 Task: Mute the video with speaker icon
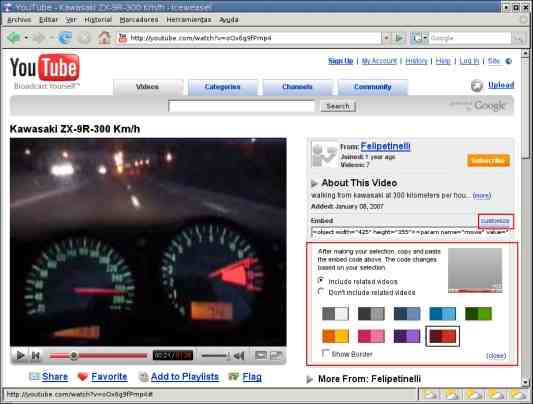coord(239,356)
